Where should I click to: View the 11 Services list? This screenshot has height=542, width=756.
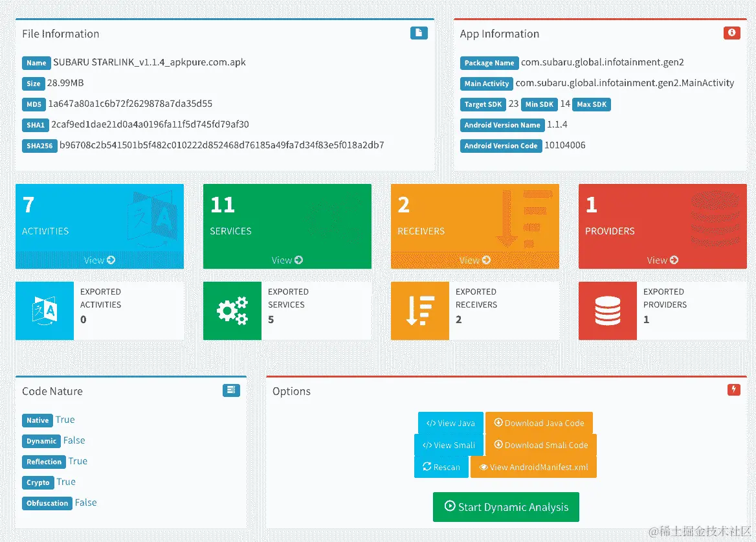(x=287, y=260)
